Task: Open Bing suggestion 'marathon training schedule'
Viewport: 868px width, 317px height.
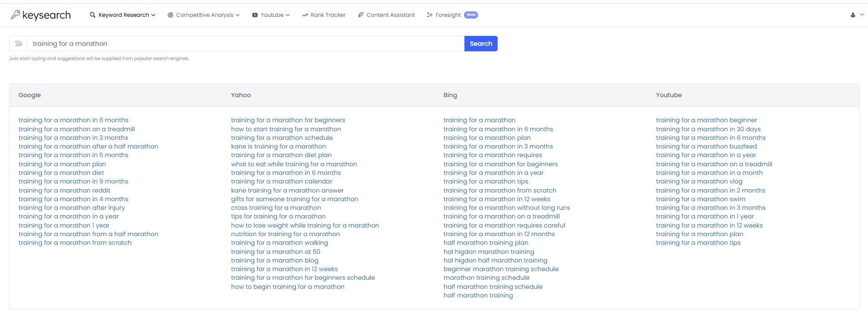Action: tap(487, 277)
